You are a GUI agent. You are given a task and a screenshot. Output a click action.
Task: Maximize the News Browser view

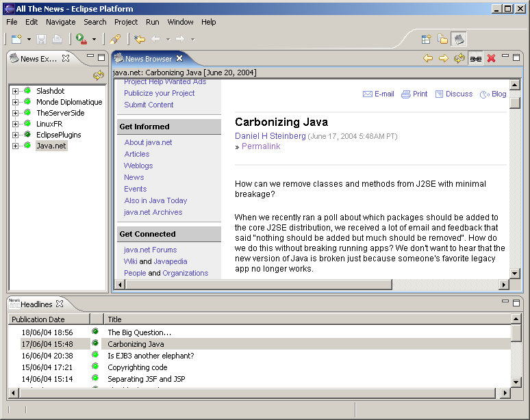(x=516, y=57)
